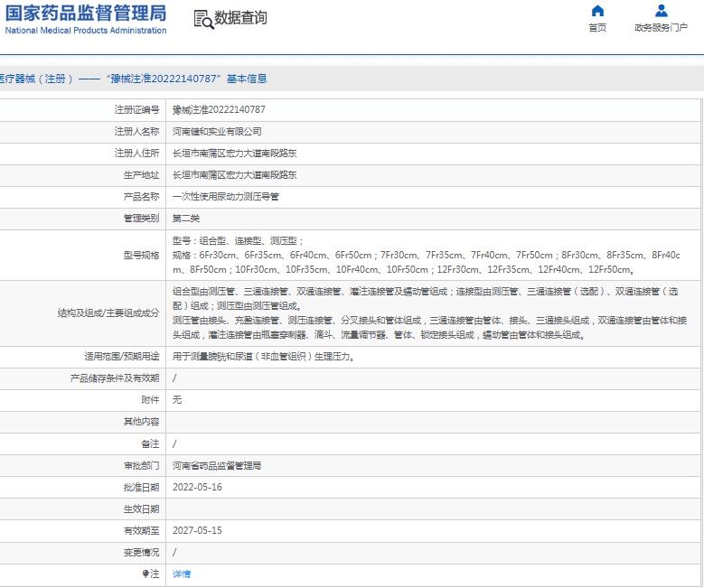
Task: Select registration number 豫械注准20222140787 value
Action: (219, 109)
